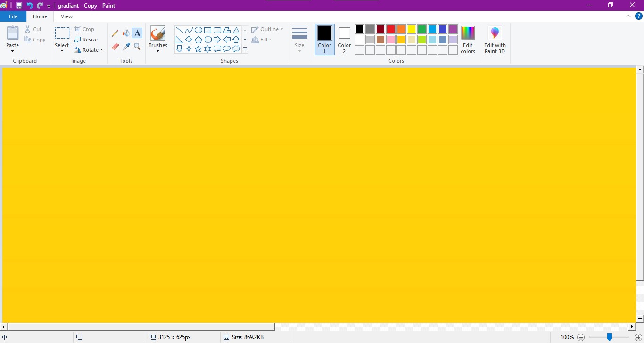The width and height of the screenshot is (644, 343).
Task: Open Paint Help question mark
Action: [x=639, y=16]
